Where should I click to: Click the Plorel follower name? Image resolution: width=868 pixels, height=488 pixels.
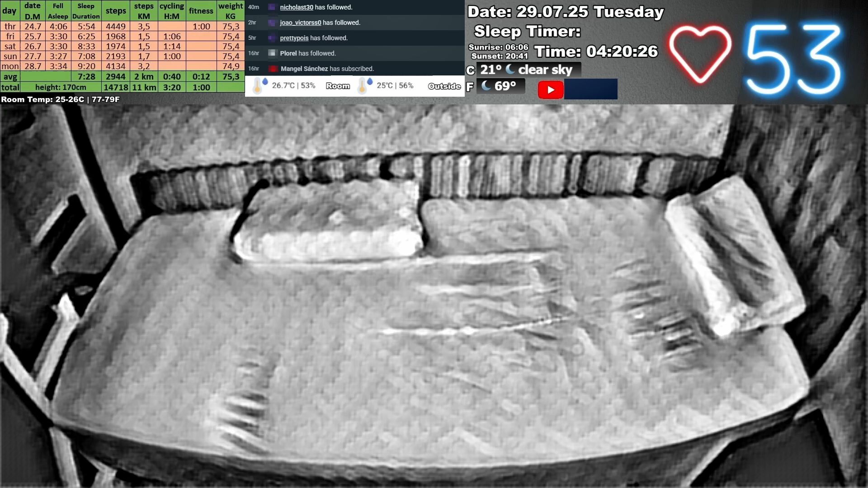point(288,53)
